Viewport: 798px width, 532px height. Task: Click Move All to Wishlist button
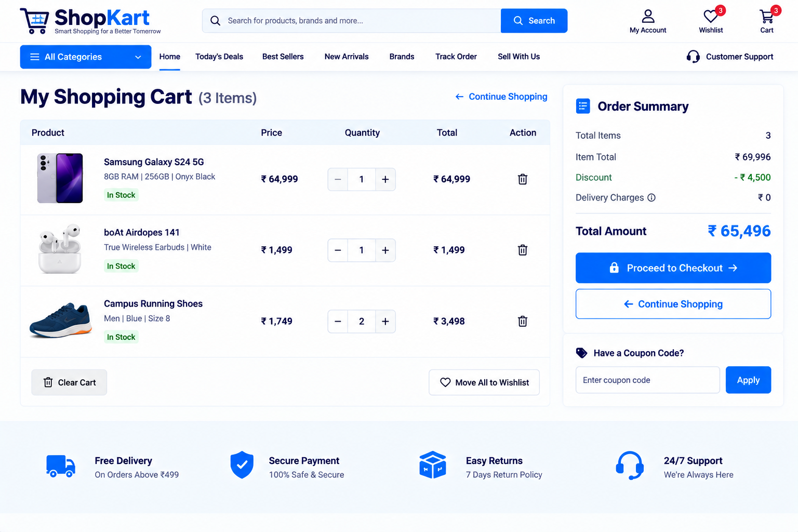click(x=484, y=382)
